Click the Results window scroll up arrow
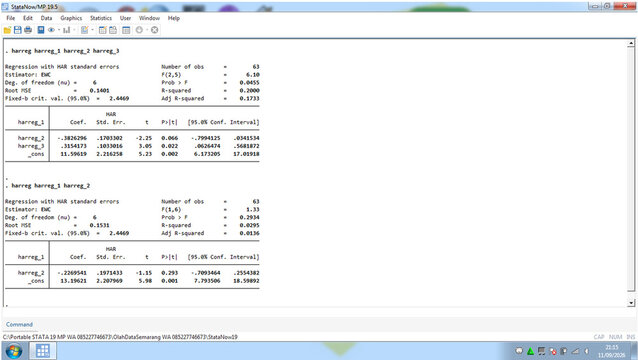The image size is (638, 360). (x=631, y=43)
